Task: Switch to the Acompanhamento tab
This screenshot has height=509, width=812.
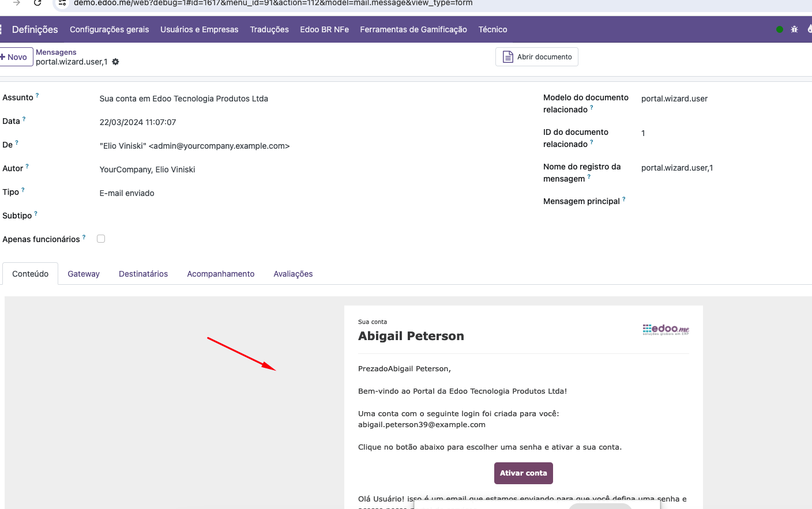Action: click(x=221, y=274)
